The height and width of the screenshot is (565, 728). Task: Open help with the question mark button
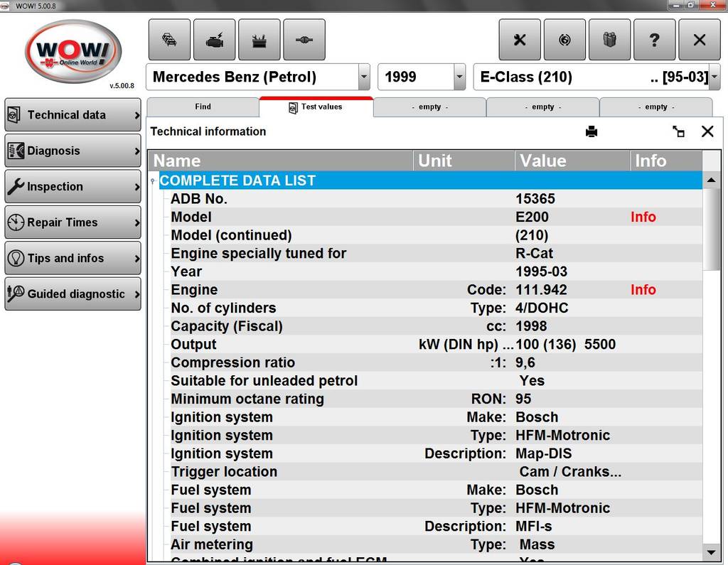point(654,40)
